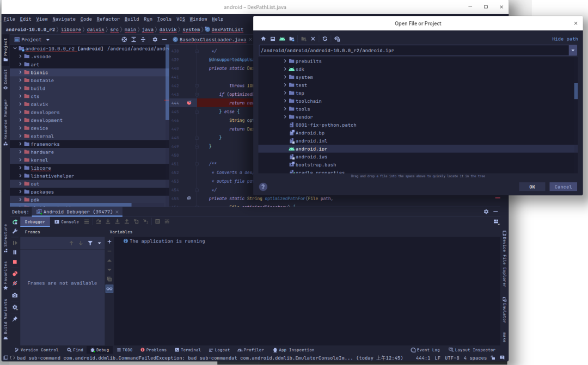Expand the frameworks folder in Project tree
The width and height of the screenshot is (588, 365).
[x=20, y=144]
